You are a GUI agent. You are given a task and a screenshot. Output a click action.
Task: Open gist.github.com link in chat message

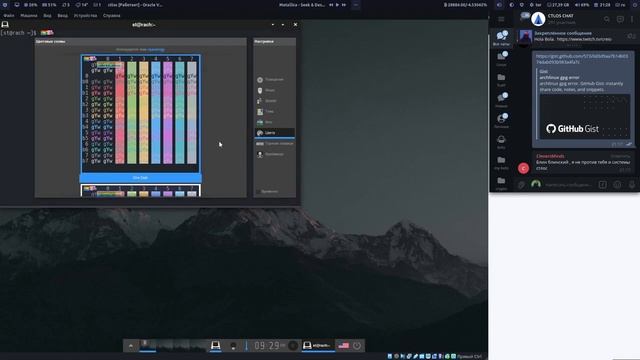(582, 59)
